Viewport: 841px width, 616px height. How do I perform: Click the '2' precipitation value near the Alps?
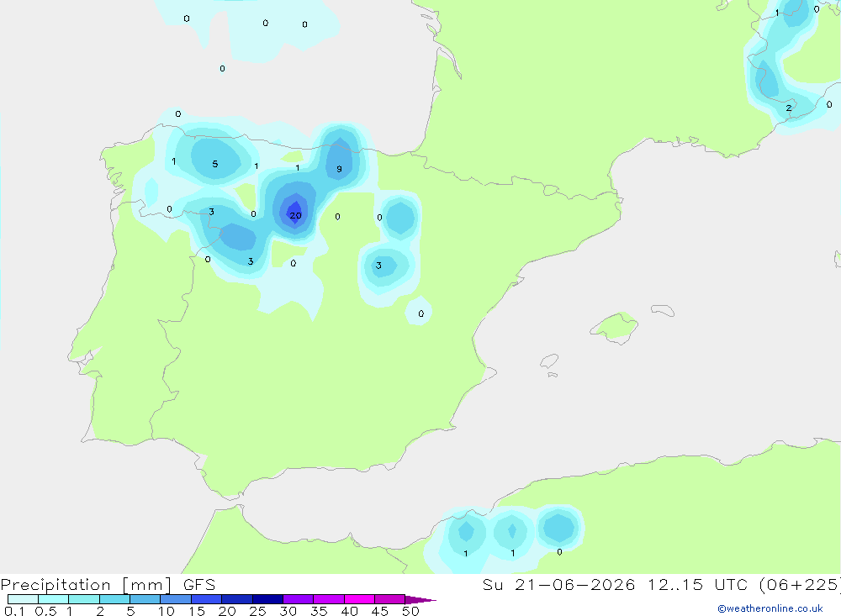(x=789, y=108)
